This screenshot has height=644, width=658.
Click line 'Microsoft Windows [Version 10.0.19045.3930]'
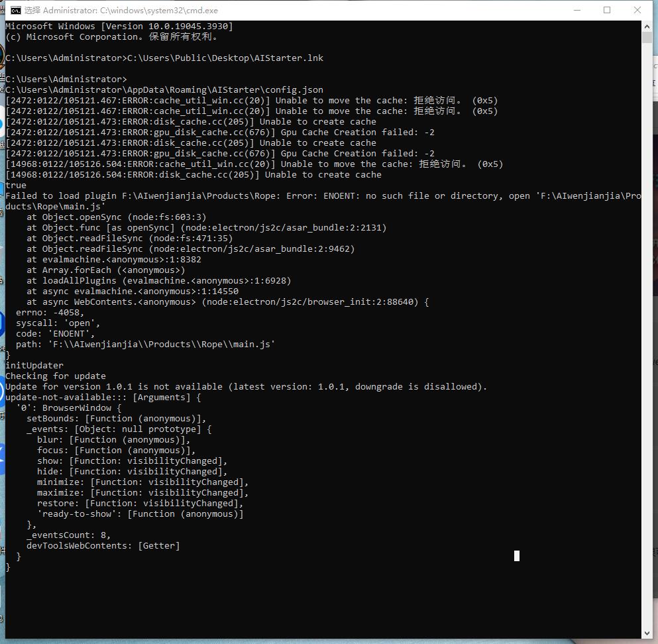(119, 26)
